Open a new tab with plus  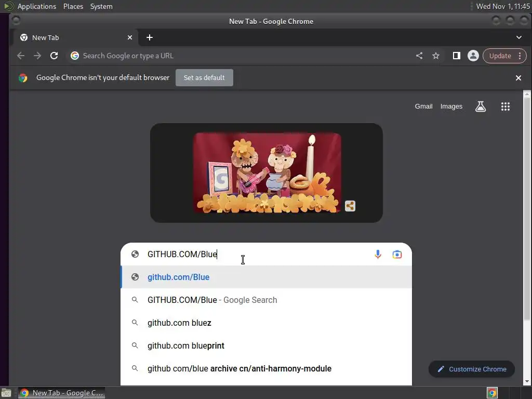click(149, 37)
